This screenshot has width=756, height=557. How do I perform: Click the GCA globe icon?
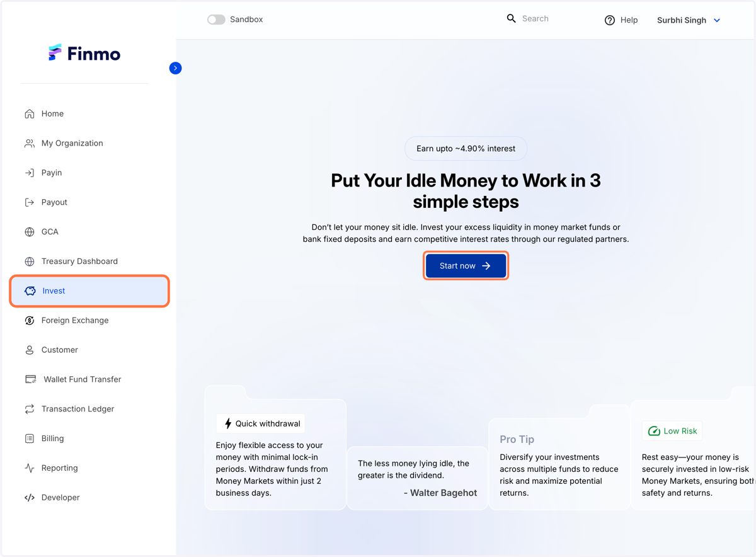pyautogui.click(x=30, y=232)
